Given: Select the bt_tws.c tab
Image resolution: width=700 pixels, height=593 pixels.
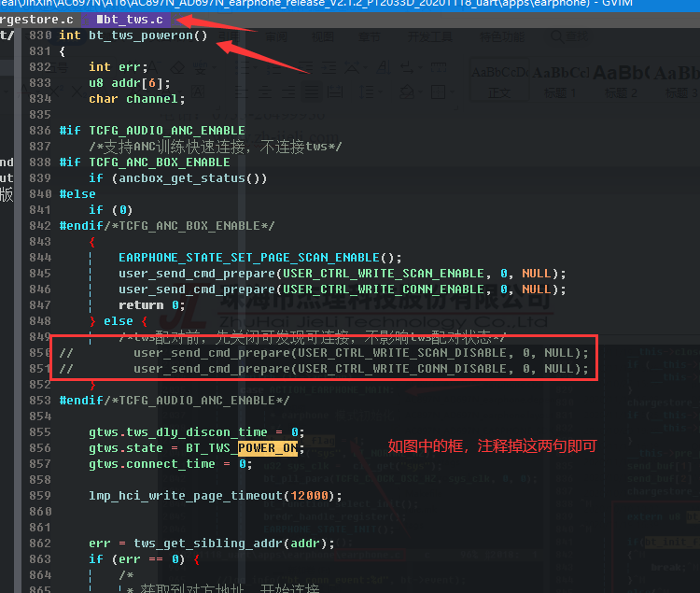Looking at the screenshot, I should (x=130, y=20).
